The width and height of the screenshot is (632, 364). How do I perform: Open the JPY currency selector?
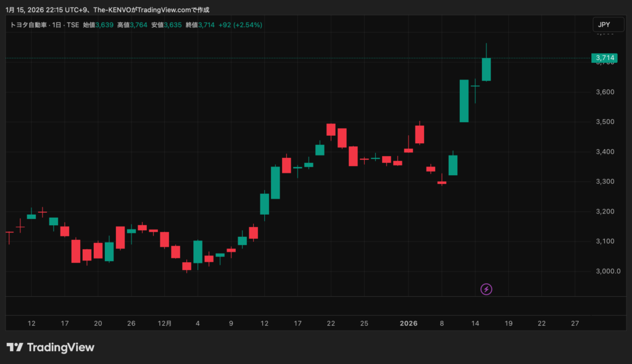click(x=604, y=25)
